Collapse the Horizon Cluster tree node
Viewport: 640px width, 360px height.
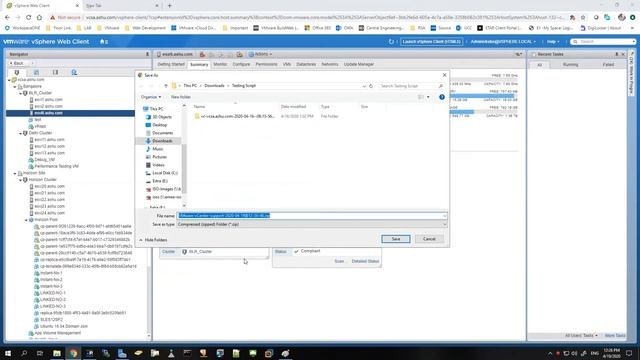coord(21,180)
